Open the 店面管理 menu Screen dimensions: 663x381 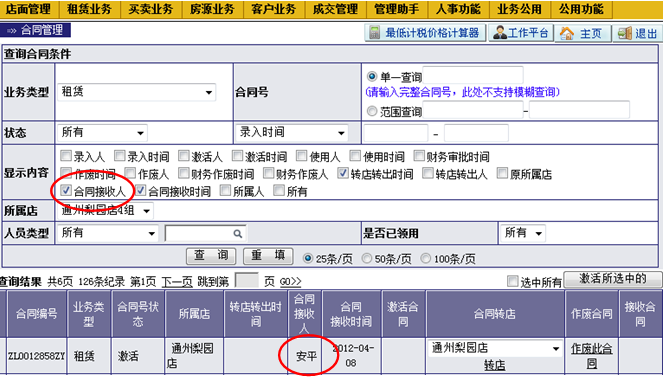click(28, 9)
